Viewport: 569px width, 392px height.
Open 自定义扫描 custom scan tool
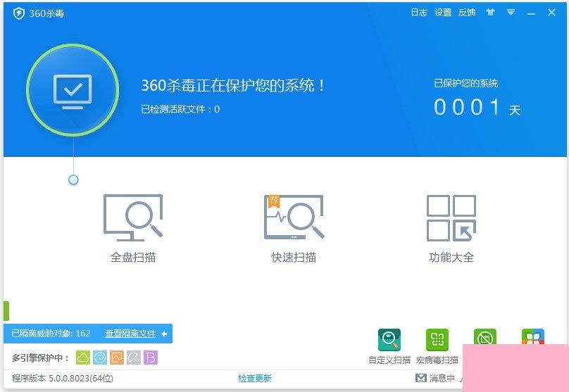pyautogui.click(x=389, y=346)
